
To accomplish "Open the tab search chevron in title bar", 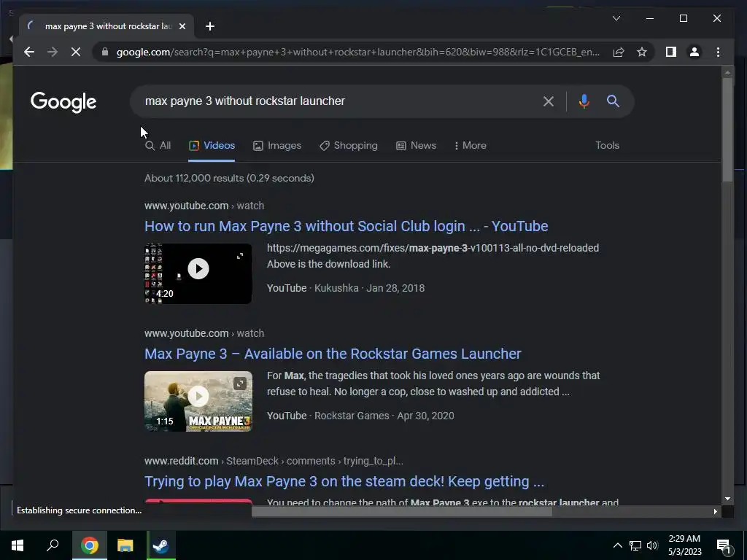I will [x=616, y=18].
